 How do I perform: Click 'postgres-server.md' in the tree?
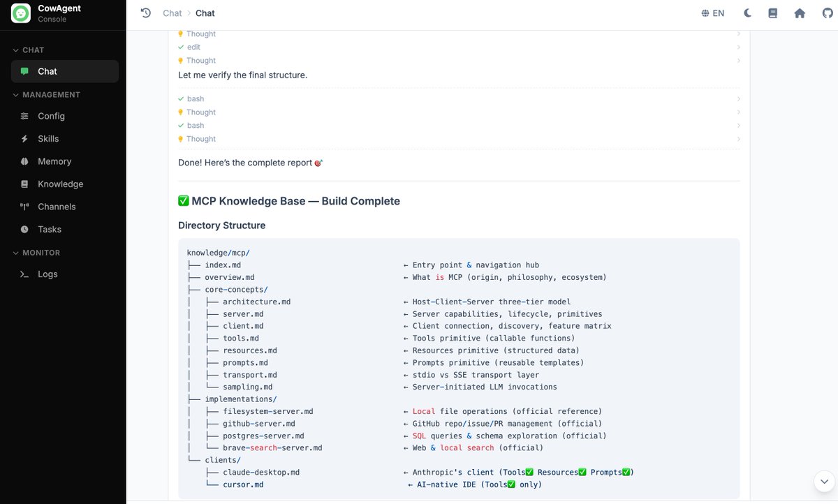click(x=263, y=436)
